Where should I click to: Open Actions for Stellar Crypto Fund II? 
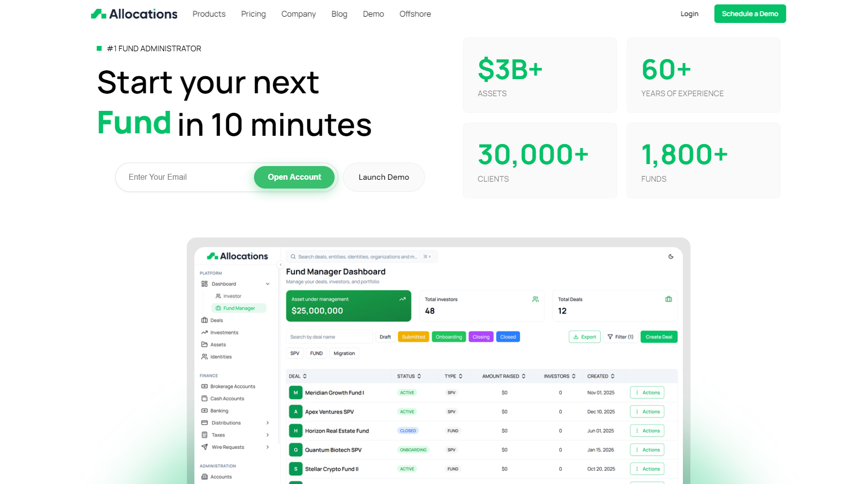click(x=647, y=469)
